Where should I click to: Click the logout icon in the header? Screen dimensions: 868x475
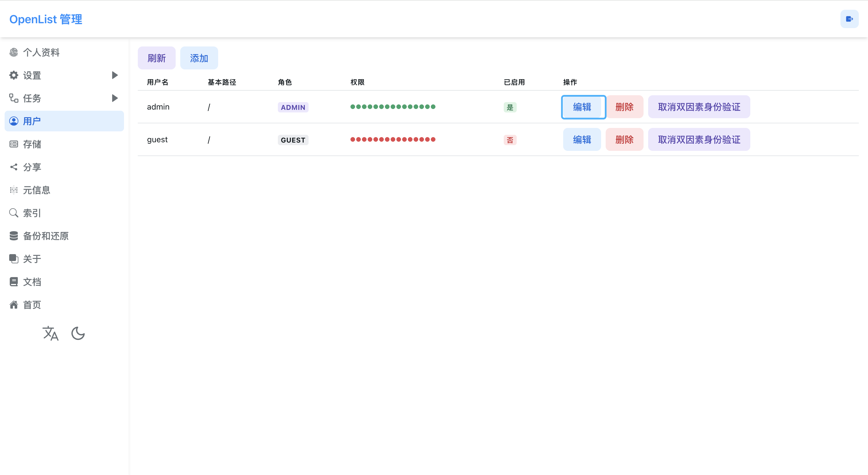849,19
